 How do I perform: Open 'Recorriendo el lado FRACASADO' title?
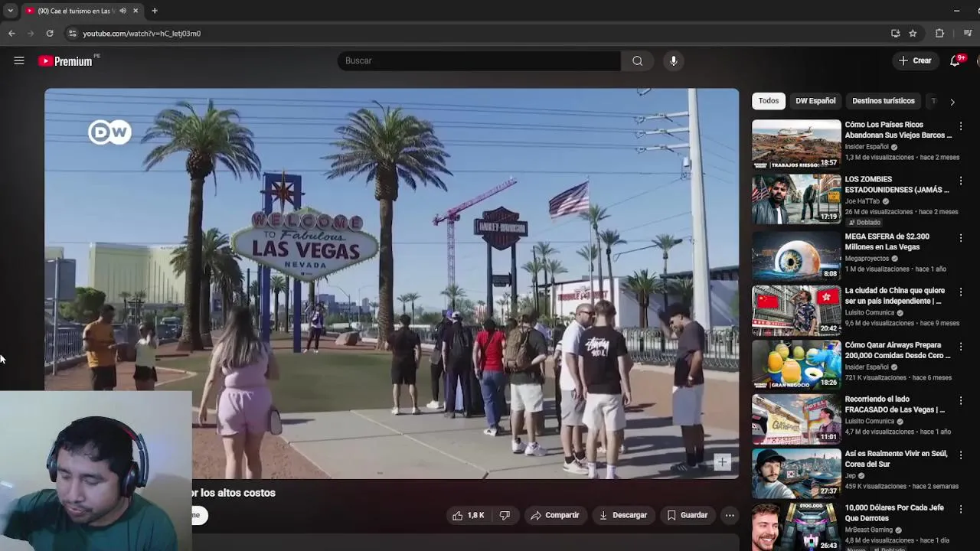pos(894,404)
